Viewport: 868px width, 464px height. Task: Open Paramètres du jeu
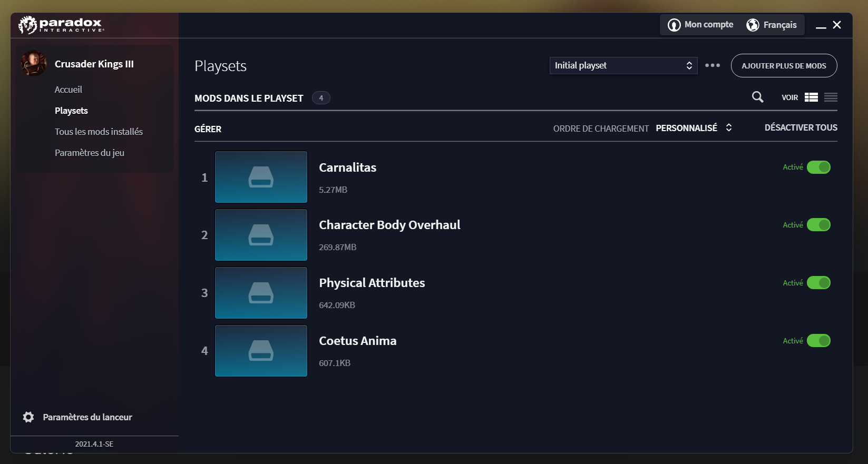pyautogui.click(x=90, y=153)
